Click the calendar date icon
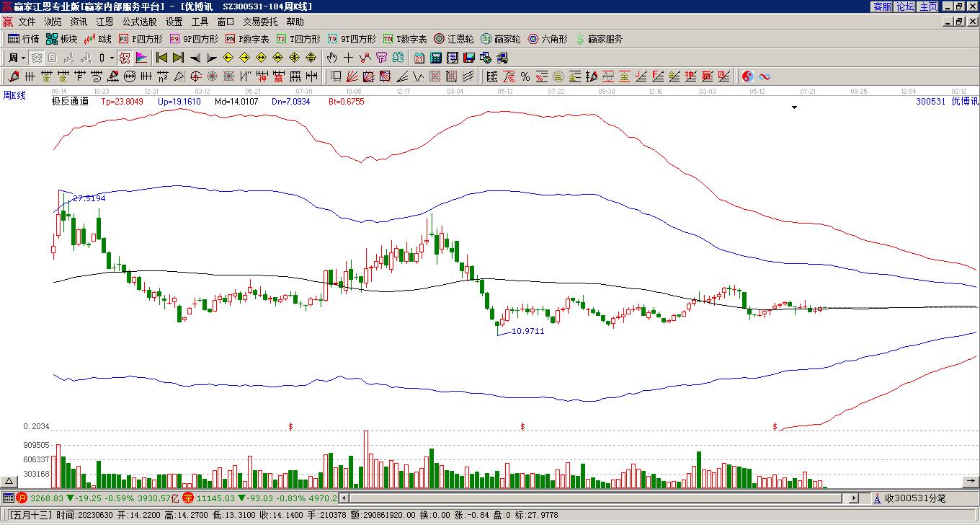 [x=419, y=58]
